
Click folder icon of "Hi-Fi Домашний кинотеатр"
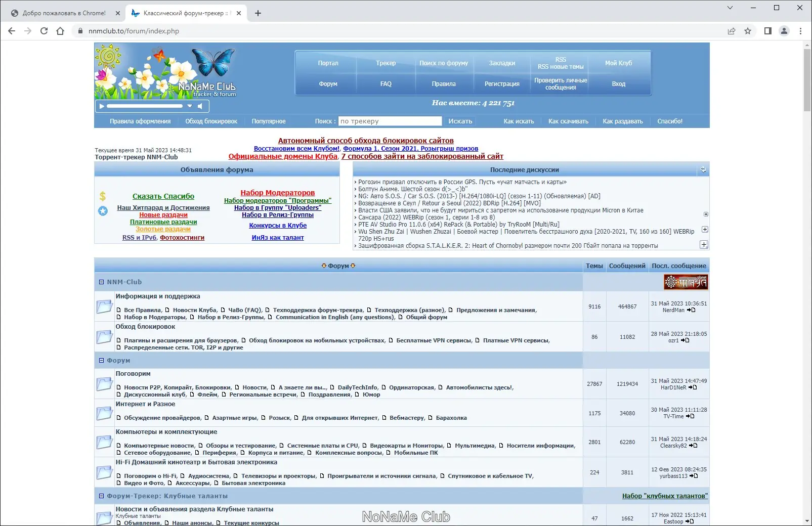coord(105,472)
